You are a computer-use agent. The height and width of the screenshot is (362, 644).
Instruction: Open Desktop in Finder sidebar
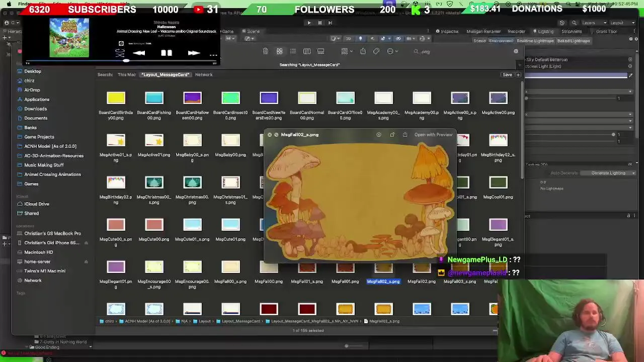click(x=33, y=71)
